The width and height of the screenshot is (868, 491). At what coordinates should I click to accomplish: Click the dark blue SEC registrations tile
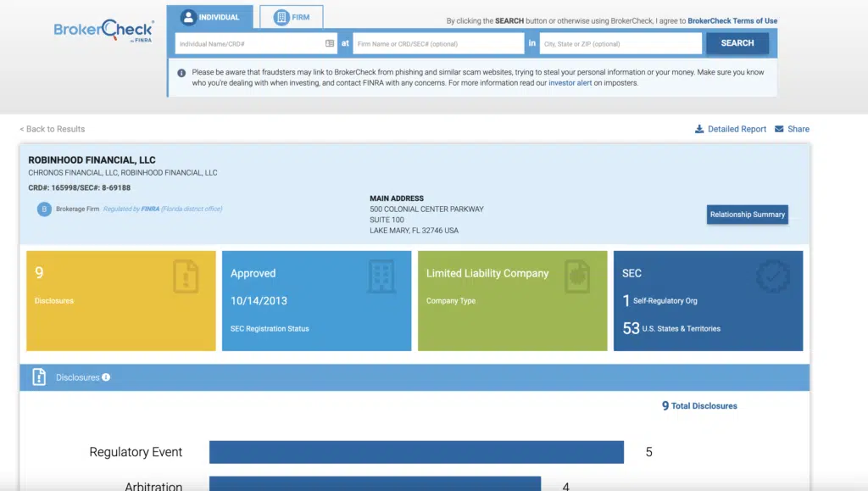click(x=708, y=300)
